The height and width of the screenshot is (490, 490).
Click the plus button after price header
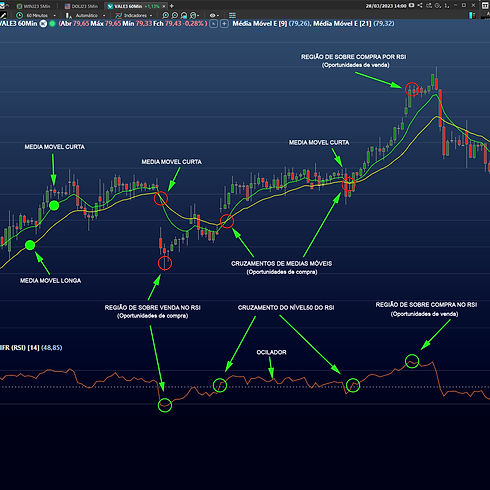(x=224, y=24)
